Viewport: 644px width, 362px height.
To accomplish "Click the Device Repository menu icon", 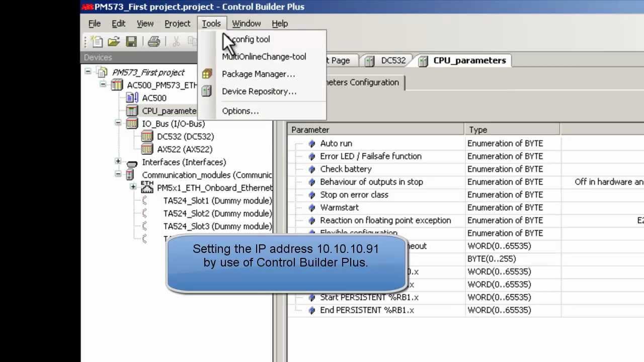I will click(x=207, y=92).
